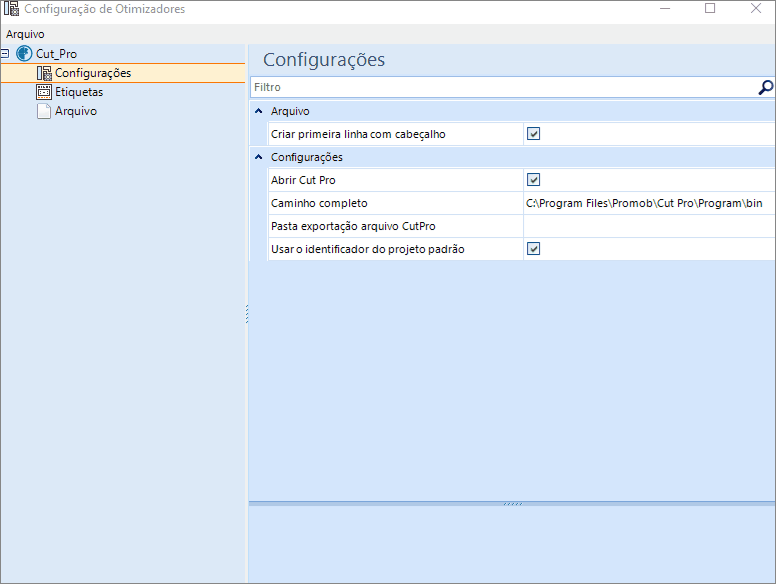This screenshot has height=584, width=776.
Task: Select Arquivo item in the side tree
Action: [76, 111]
